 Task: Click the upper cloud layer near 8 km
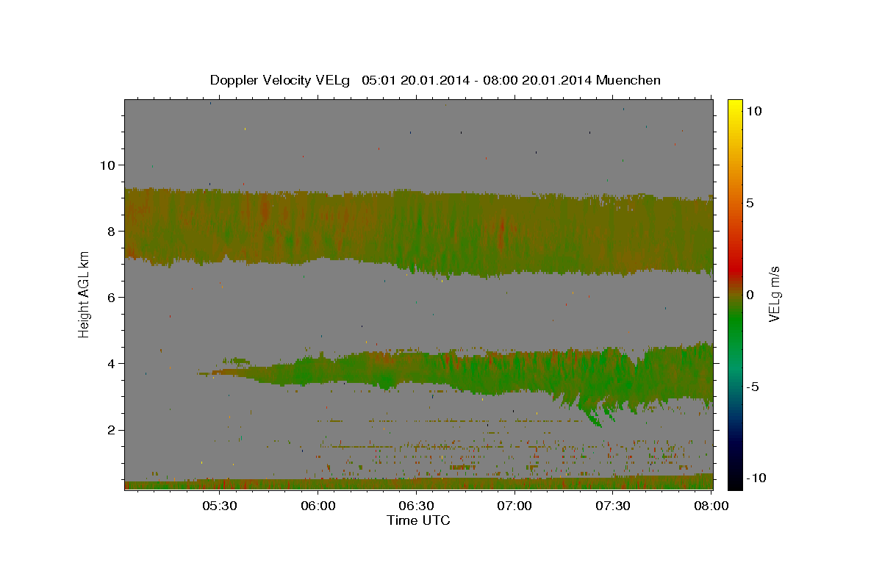[418, 232]
